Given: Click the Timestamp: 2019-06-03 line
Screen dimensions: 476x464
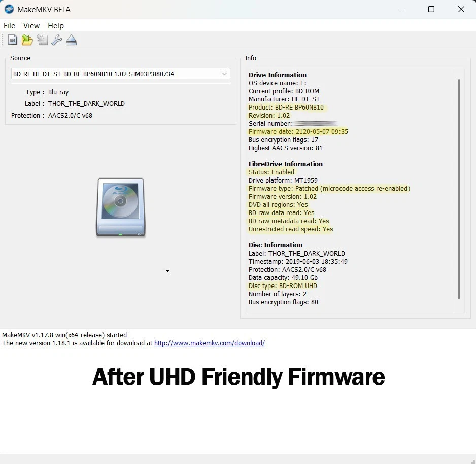Looking at the screenshot, I should tap(298, 262).
